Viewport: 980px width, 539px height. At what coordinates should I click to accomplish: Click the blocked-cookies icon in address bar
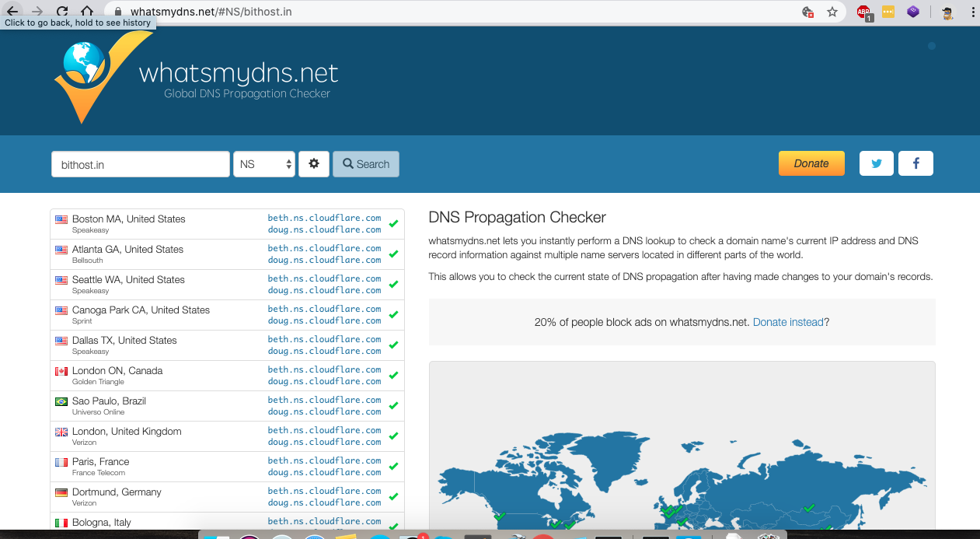[808, 12]
